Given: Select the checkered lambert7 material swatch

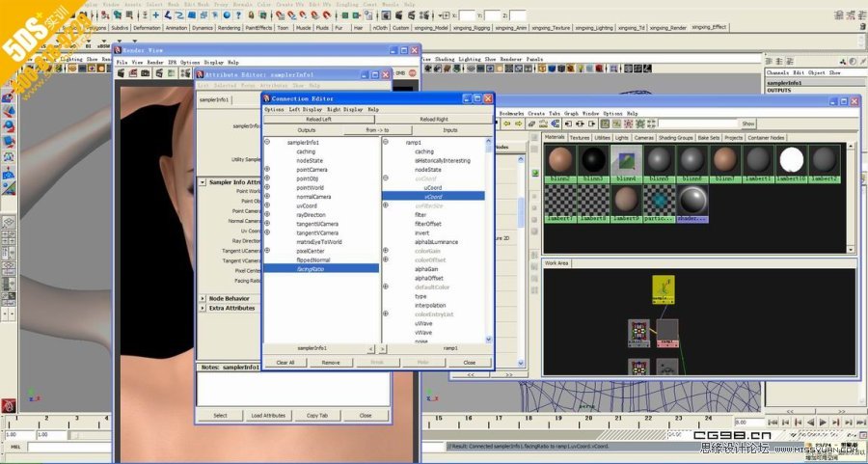Looking at the screenshot, I should [x=559, y=200].
